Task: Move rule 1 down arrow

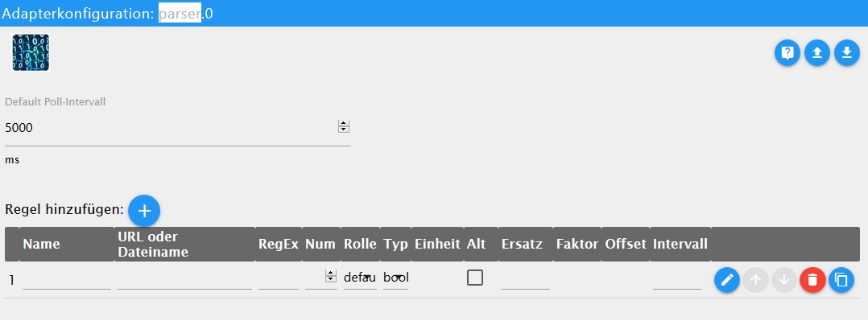Action: pyautogui.click(x=784, y=280)
